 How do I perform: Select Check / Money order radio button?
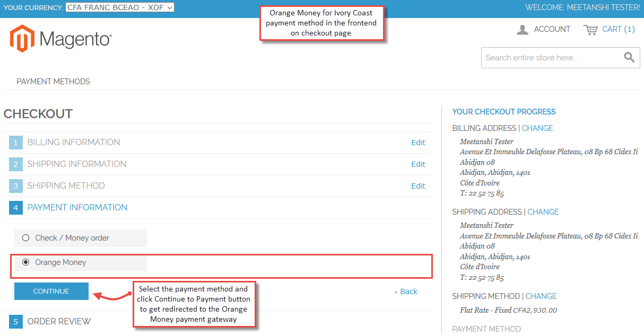(25, 238)
